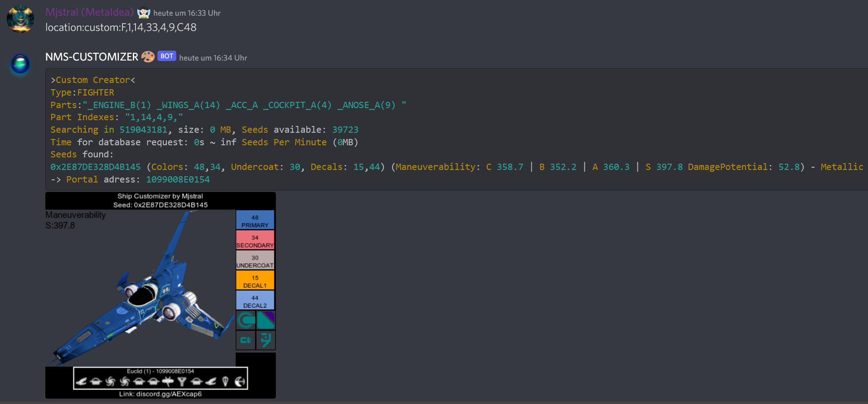Click the discord.gg/AEXcap6 link text

(x=169, y=394)
